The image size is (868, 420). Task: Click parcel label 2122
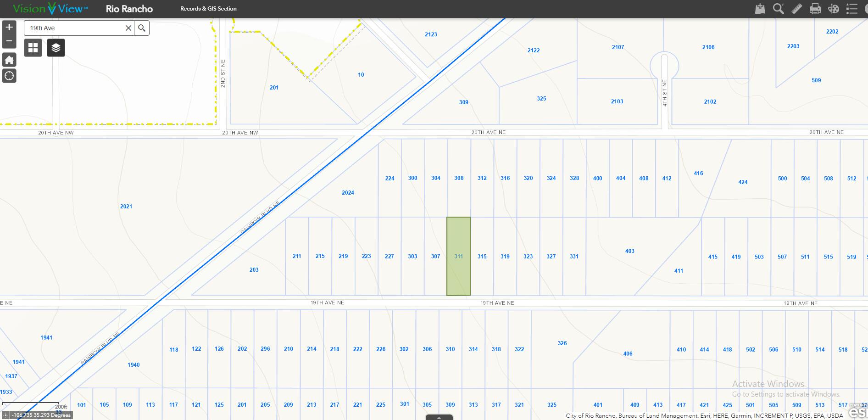coord(534,50)
